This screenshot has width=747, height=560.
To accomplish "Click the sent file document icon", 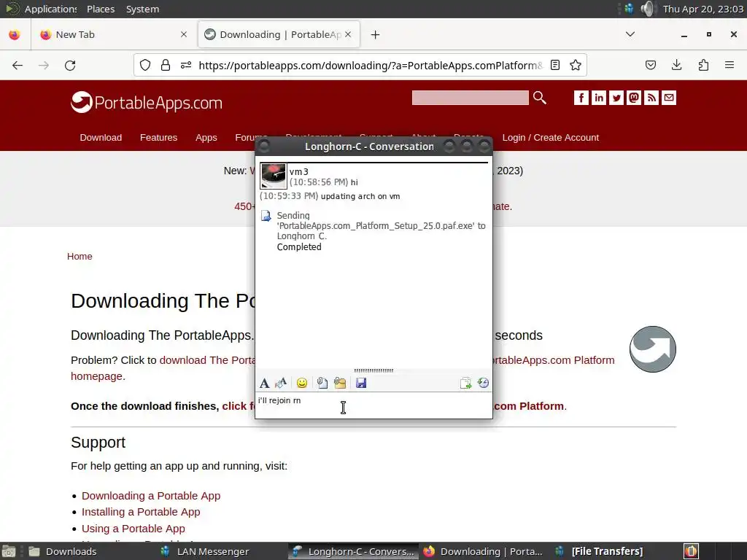I will tap(266, 216).
